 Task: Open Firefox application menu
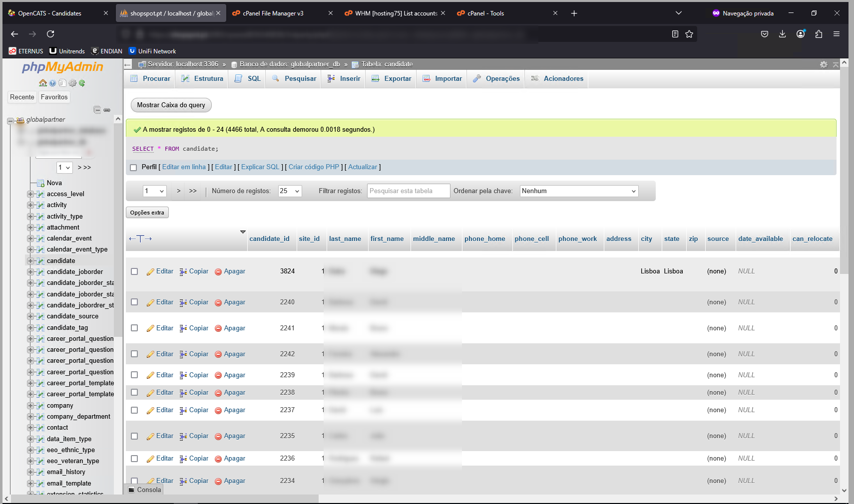(837, 34)
